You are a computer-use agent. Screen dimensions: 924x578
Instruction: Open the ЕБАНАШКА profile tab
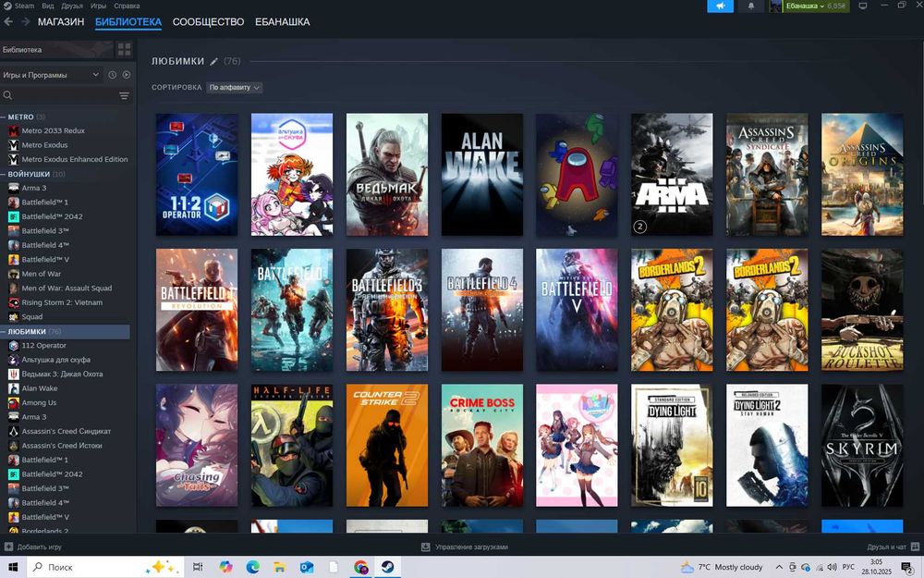(x=282, y=22)
